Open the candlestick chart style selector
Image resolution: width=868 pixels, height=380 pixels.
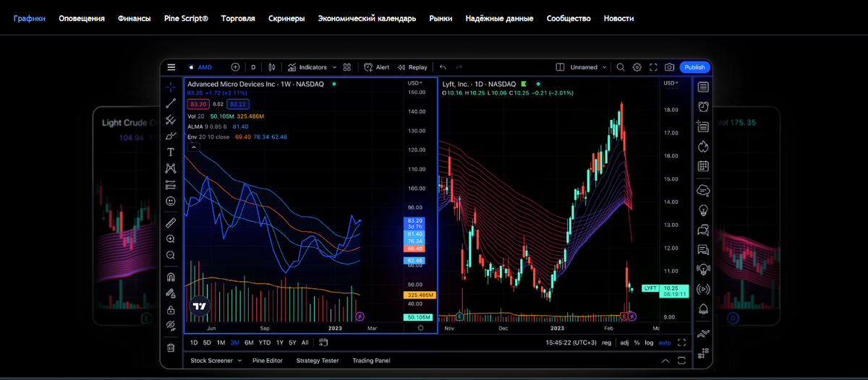pos(272,67)
